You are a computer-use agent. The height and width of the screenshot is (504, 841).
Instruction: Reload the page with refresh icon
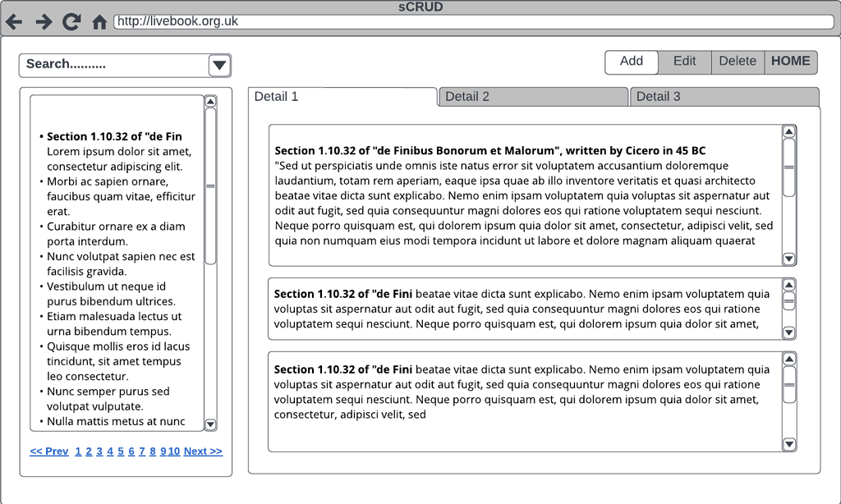coord(71,22)
